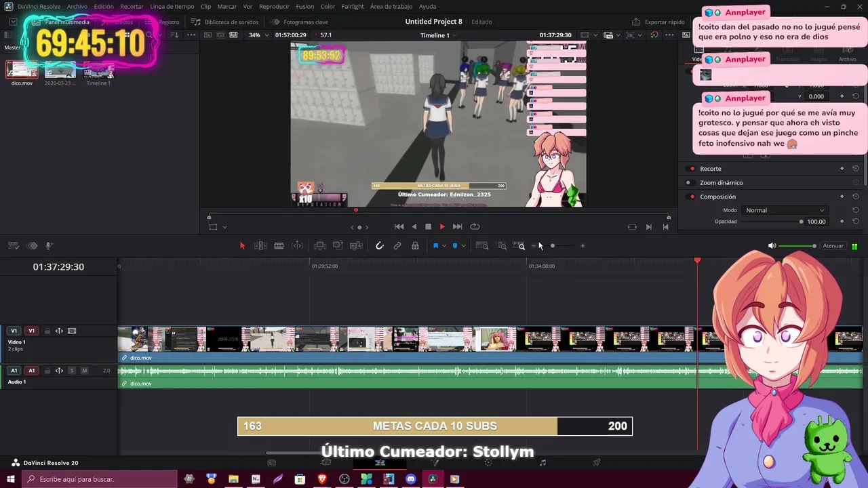Click the timeline playhead marker
This screenshot has height=488, width=868.
click(x=697, y=260)
